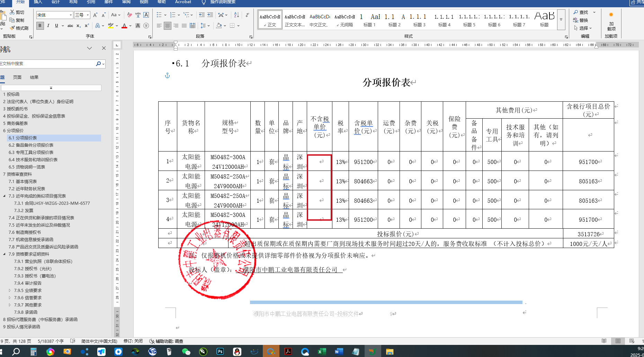Screen dimensions: 644x357
Task: Toggle the print layout view button
Action: pyautogui.click(x=618, y=341)
